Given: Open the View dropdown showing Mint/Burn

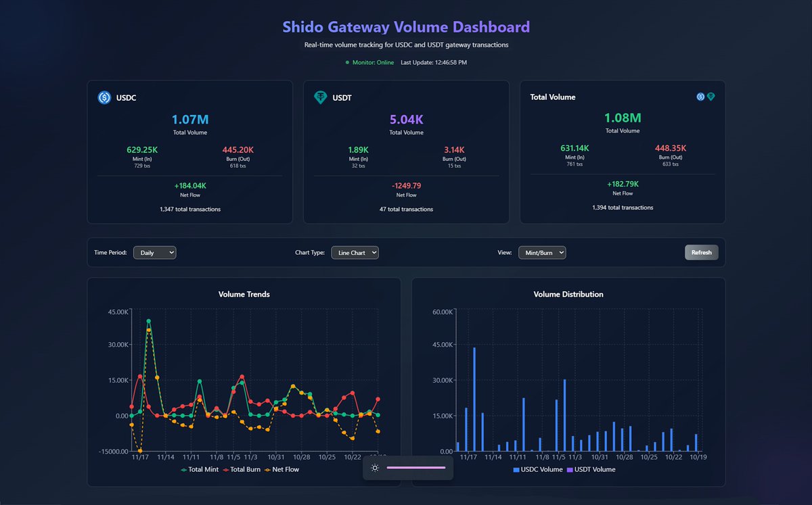Looking at the screenshot, I should (x=541, y=252).
